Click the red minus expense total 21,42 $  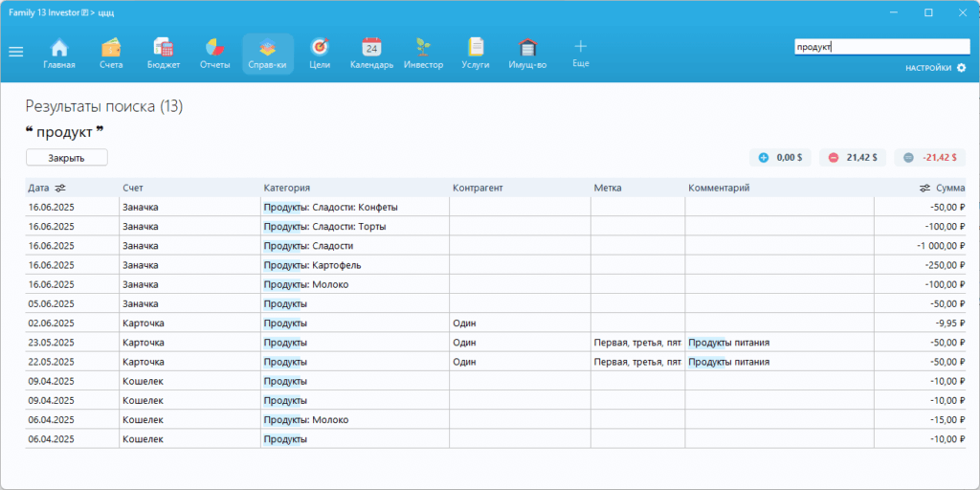853,158
